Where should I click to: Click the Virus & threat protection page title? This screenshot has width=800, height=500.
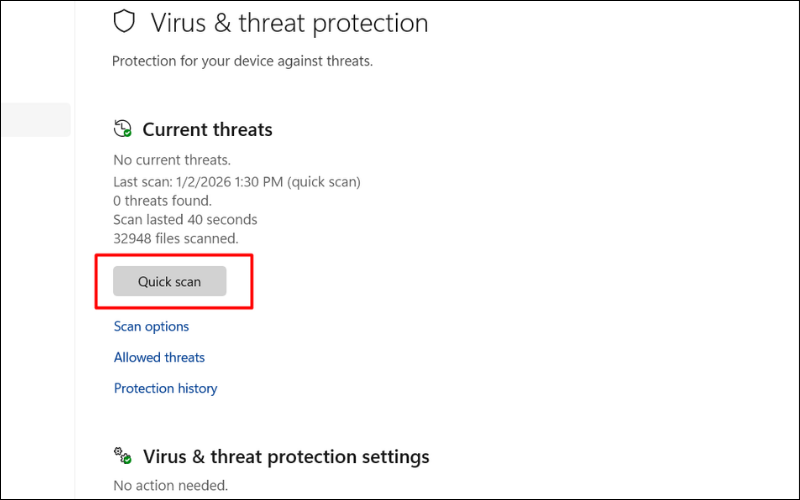pos(289,22)
